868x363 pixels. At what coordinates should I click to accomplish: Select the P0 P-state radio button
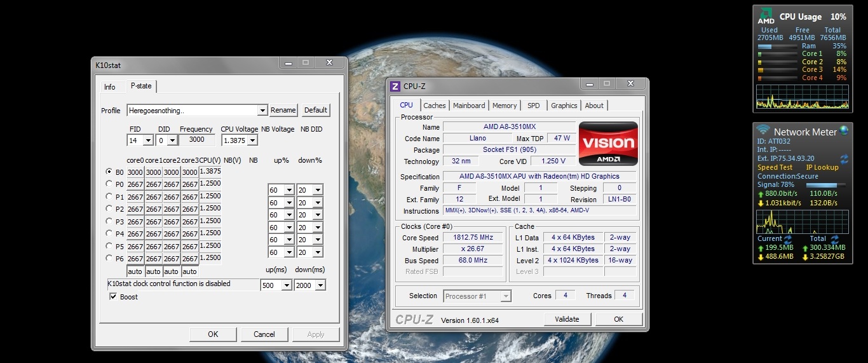tap(109, 184)
